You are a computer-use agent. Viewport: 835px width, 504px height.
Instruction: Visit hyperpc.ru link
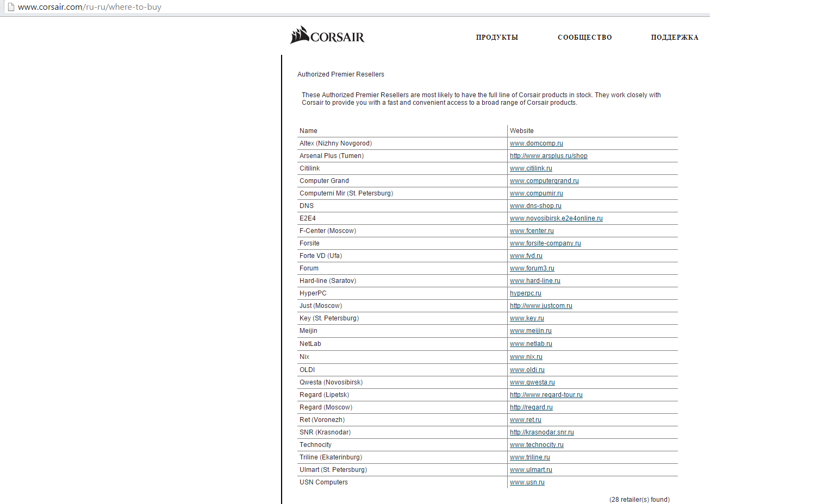point(526,293)
